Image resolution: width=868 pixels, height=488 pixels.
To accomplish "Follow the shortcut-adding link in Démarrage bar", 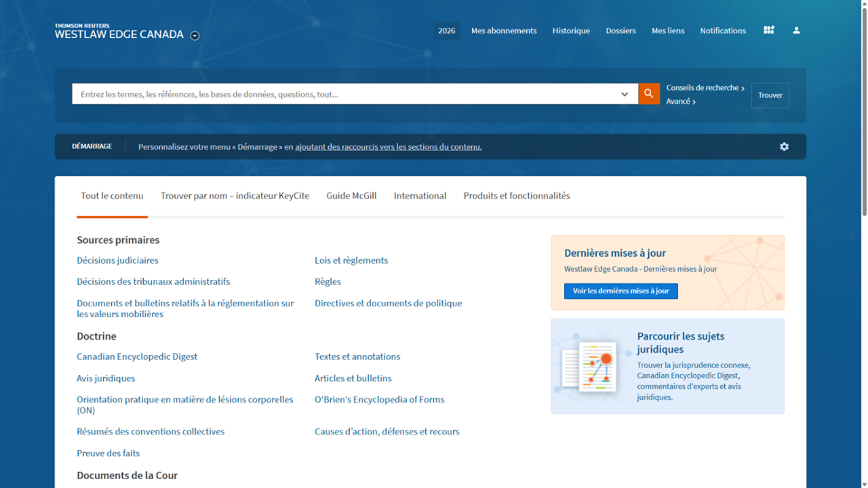I will tap(388, 146).
